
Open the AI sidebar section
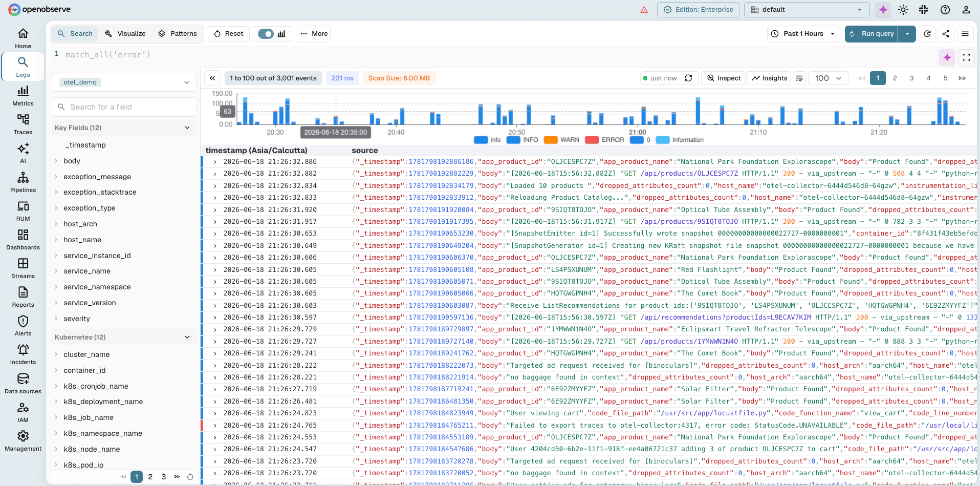click(23, 153)
